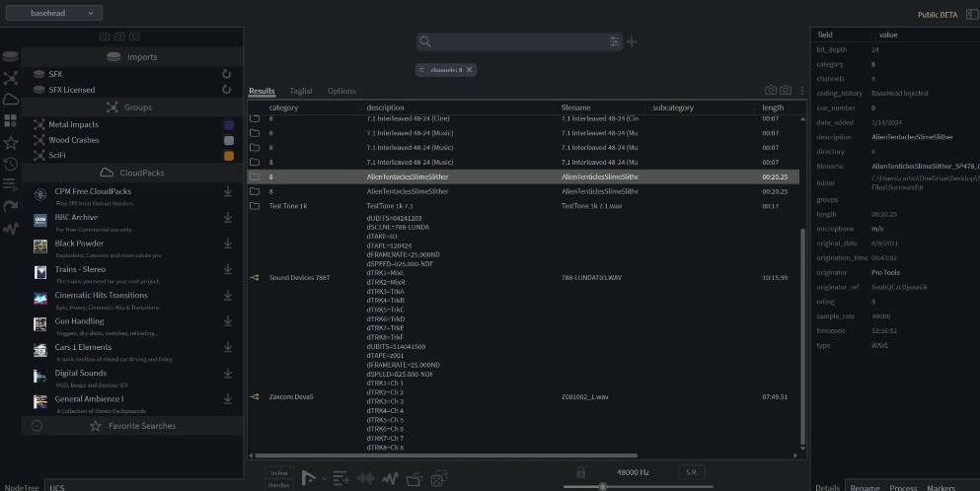Download the Gun Handling CloudPack
The image size is (980, 491).
pos(228,323)
